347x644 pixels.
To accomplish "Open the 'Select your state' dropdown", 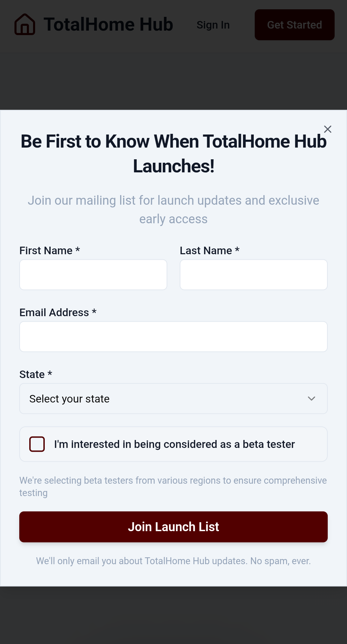I will 165,399.
